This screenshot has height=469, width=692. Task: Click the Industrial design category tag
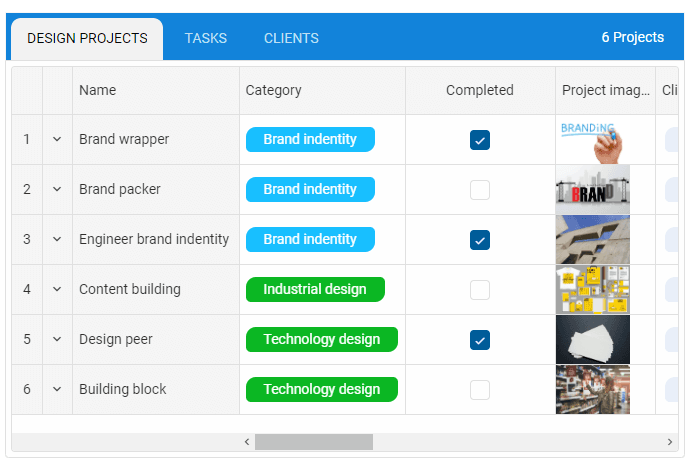click(x=315, y=290)
